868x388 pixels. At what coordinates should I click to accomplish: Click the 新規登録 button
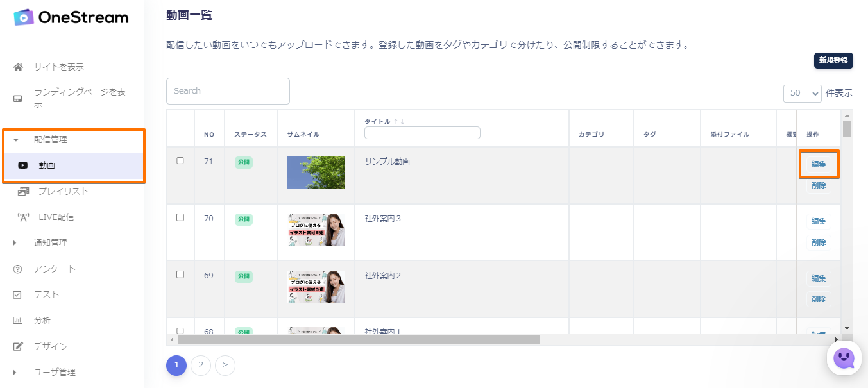833,61
